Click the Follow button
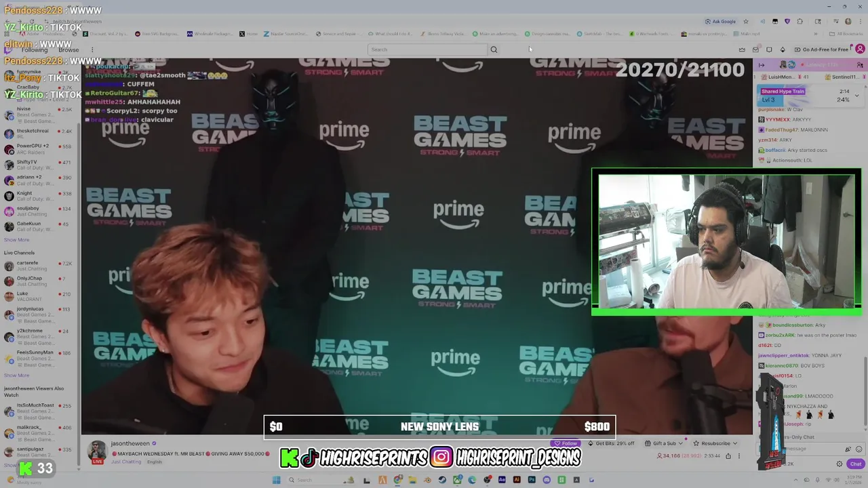 point(566,443)
